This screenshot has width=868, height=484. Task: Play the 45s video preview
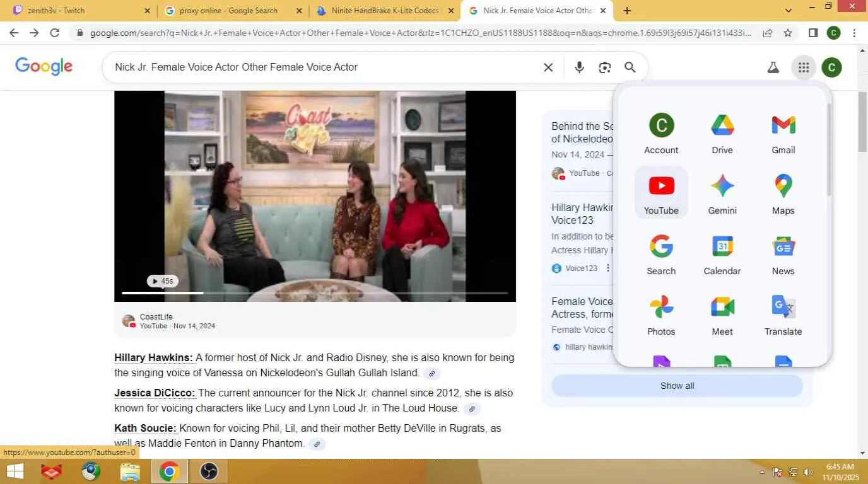(163, 281)
